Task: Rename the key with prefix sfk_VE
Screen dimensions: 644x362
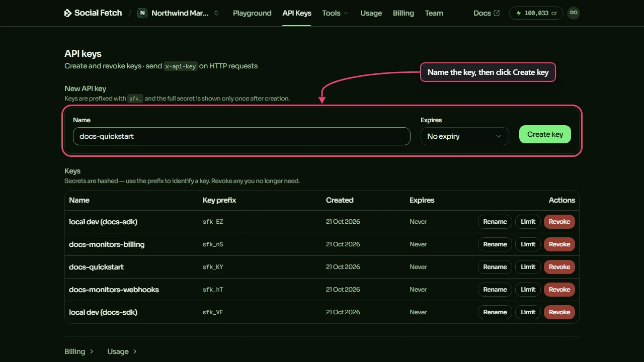Action: pyautogui.click(x=495, y=312)
